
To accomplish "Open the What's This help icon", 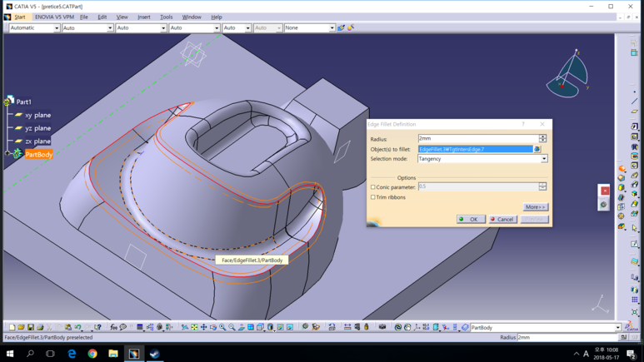I will tap(97, 327).
